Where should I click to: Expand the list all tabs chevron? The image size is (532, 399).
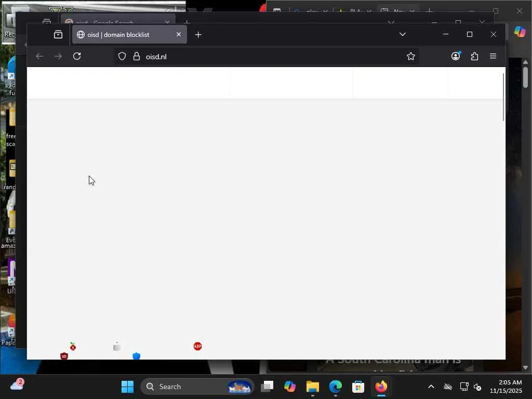click(403, 34)
